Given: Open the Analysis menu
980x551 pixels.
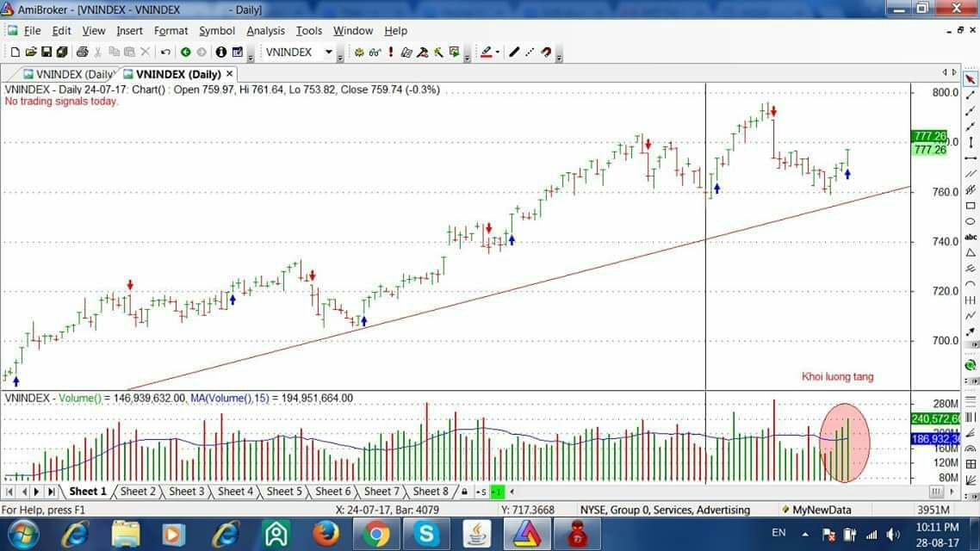Looking at the screenshot, I should point(265,31).
